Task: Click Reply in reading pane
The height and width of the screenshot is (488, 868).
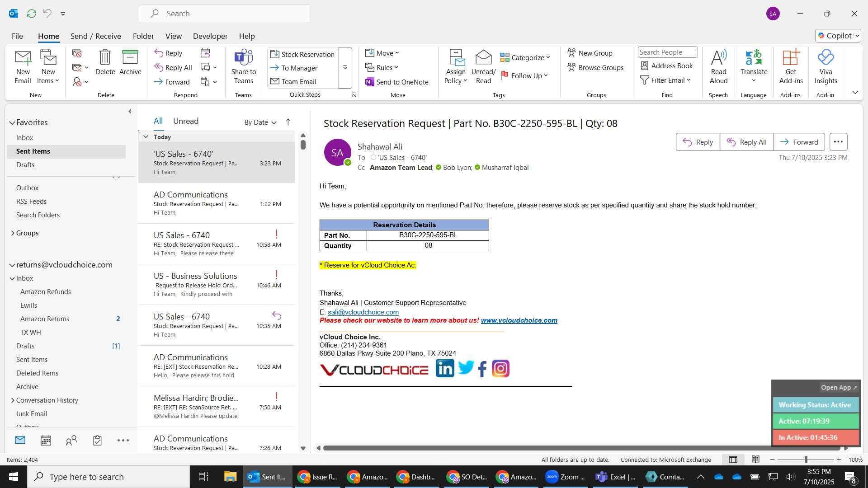Action: pyautogui.click(x=698, y=142)
